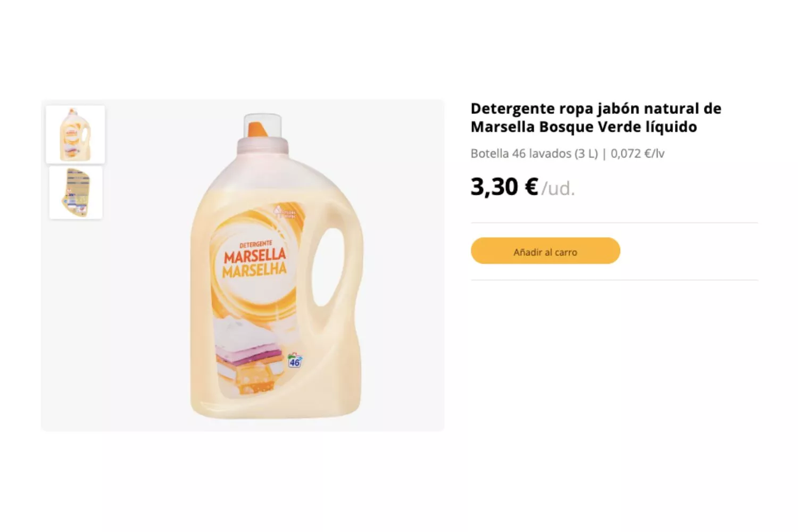This screenshot has height=532, width=798.
Task: Click the /ud. unit label
Action: [x=558, y=188]
